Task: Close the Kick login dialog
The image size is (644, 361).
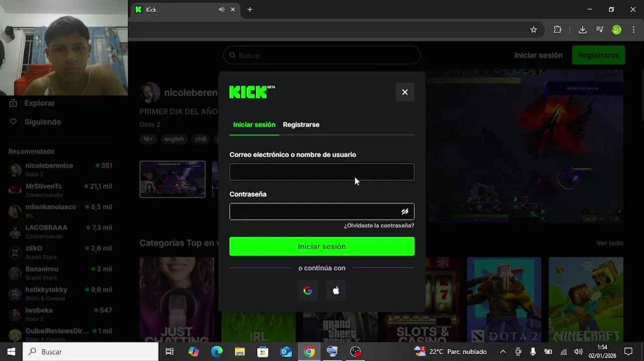Action: [405, 92]
